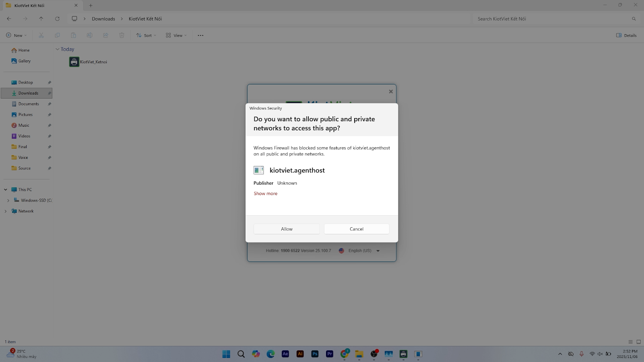Image resolution: width=644 pixels, height=362 pixels.
Task: Click the Show more link in dialog
Action: click(266, 193)
